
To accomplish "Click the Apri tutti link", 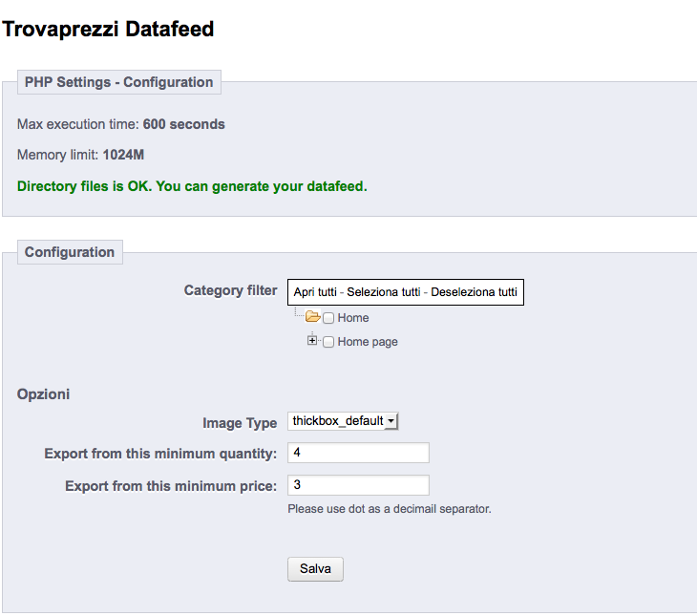I will tap(315, 292).
